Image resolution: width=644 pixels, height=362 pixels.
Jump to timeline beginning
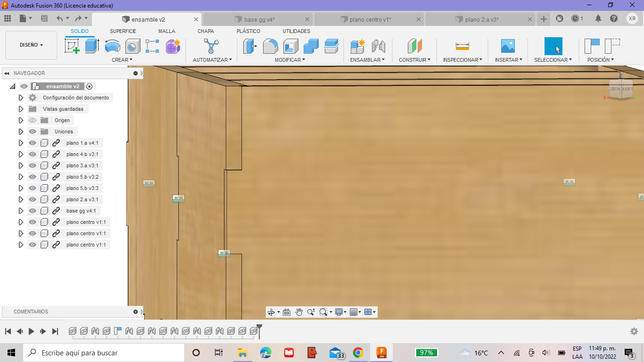click(x=8, y=331)
